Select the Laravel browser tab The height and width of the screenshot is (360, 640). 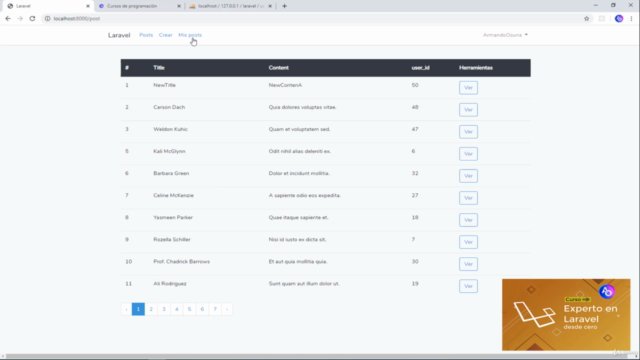[x=48, y=6]
